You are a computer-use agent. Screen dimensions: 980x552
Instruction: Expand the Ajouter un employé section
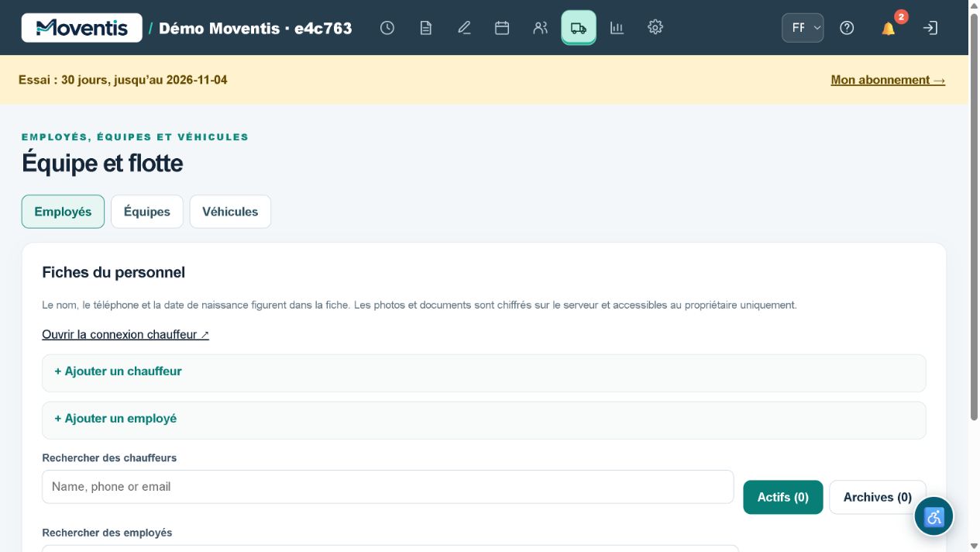pos(484,420)
